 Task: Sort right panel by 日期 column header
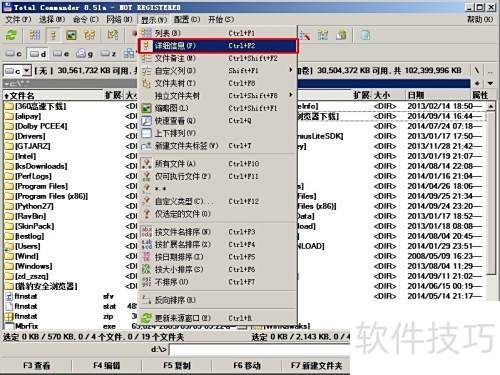coord(438,95)
